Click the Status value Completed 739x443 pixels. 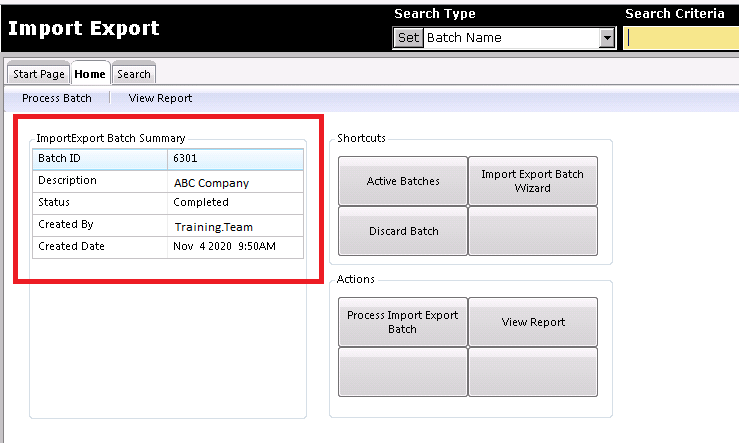tap(201, 202)
